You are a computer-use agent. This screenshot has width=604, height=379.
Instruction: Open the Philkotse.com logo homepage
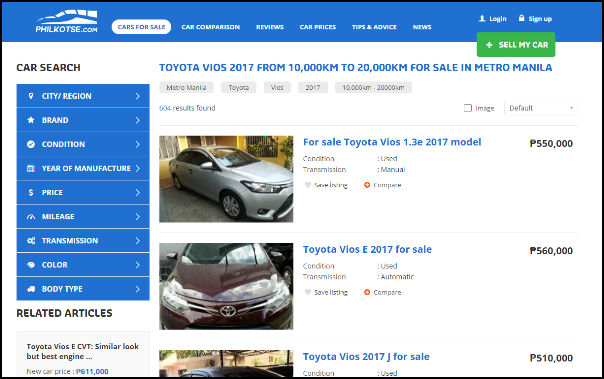[67, 22]
